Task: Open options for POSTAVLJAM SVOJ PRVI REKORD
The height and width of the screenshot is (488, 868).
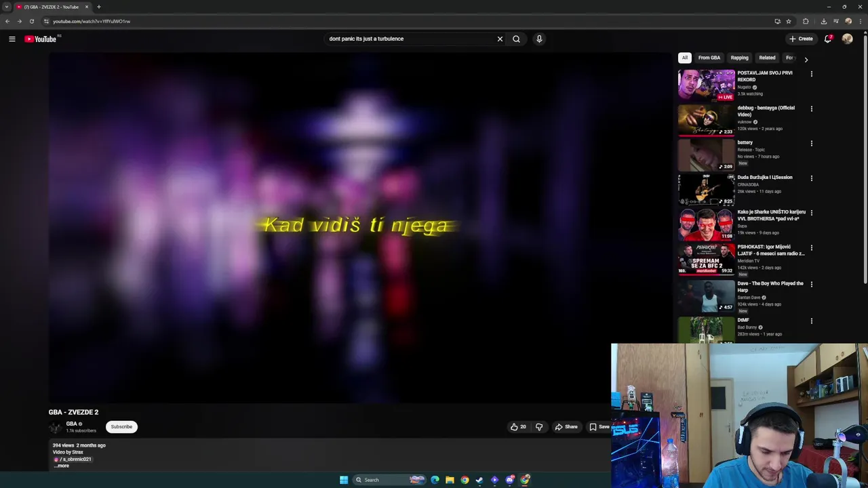Action: click(x=811, y=74)
